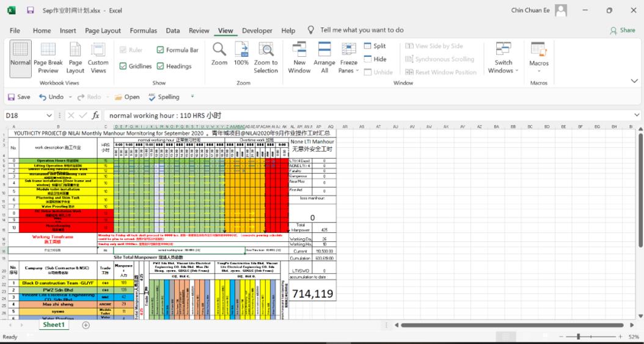Viewport: 644px width, 344px height.
Task: Toggle the Formula Bar checkbox
Action: [x=161, y=50]
